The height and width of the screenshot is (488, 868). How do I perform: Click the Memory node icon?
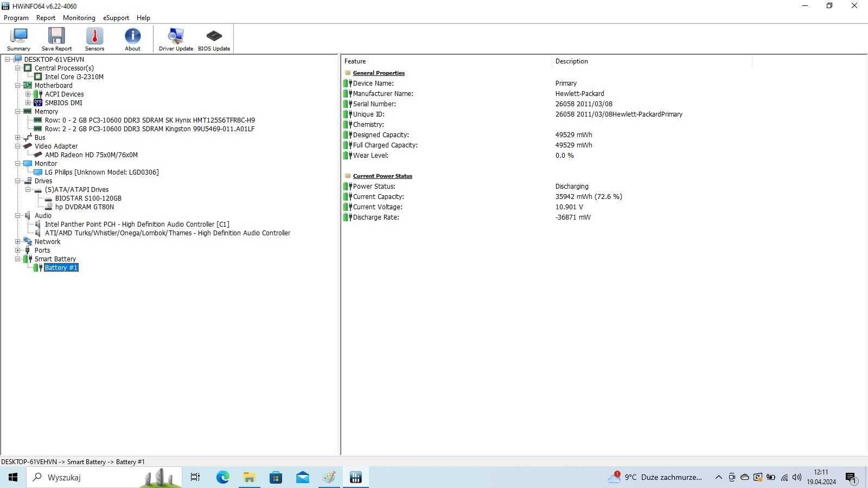[x=28, y=112]
